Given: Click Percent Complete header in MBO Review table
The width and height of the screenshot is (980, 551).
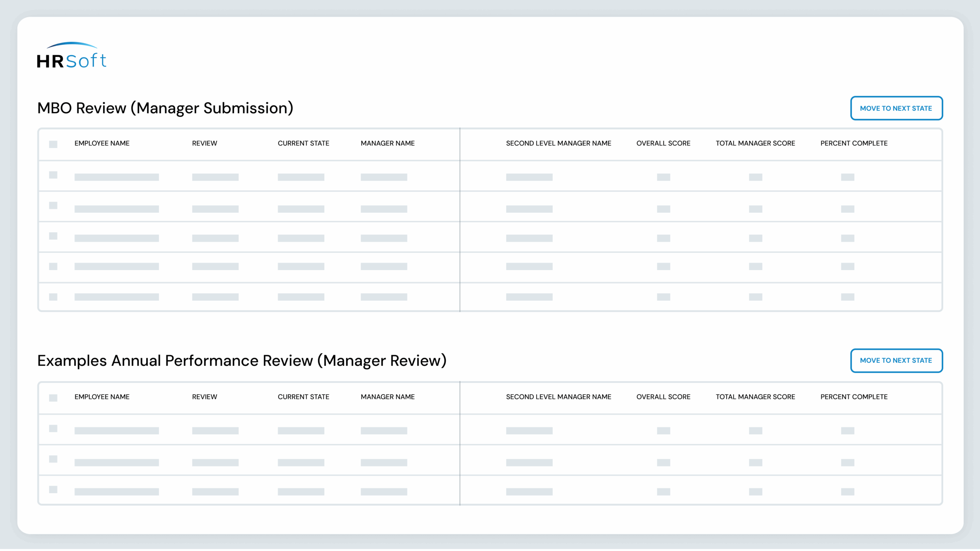Looking at the screenshot, I should click(x=854, y=143).
